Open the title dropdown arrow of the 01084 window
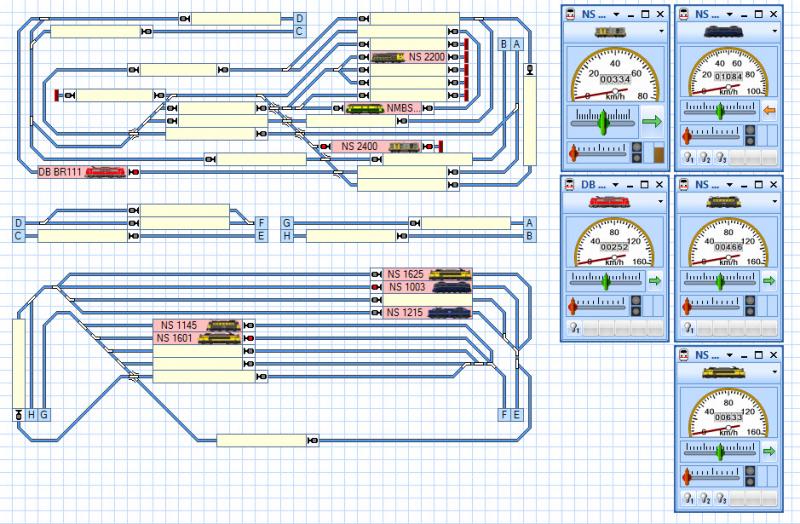The width and height of the screenshot is (800, 524). [x=730, y=15]
